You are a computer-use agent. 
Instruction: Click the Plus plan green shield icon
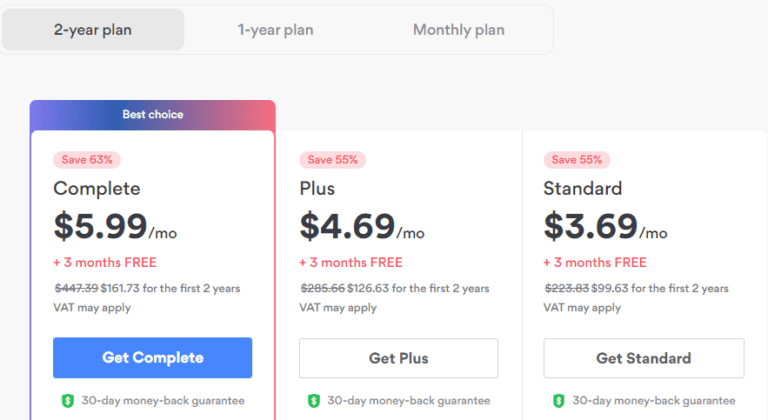pos(312,400)
